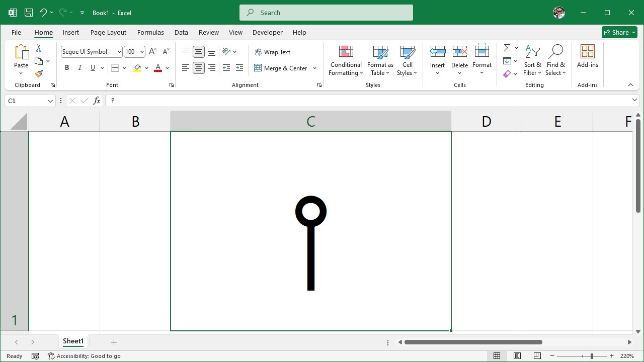Toggle Wrap Text
The image size is (644, 362).
tap(273, 52)
